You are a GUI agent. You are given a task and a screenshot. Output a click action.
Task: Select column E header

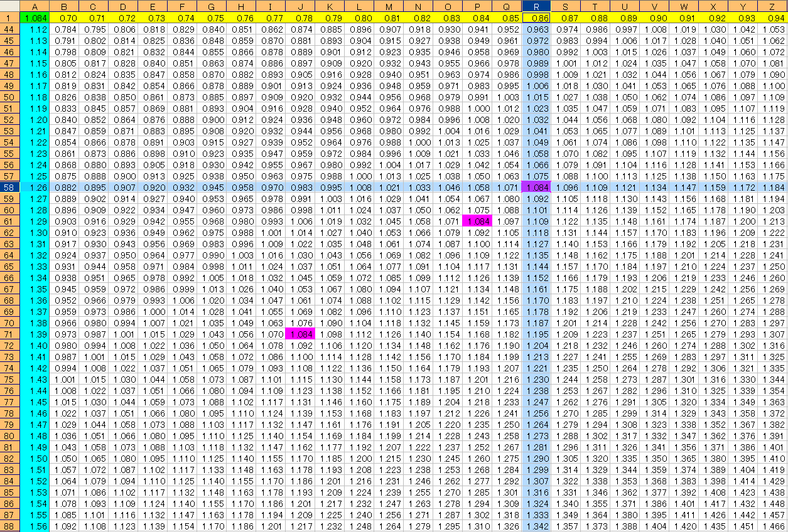point(153,6)
